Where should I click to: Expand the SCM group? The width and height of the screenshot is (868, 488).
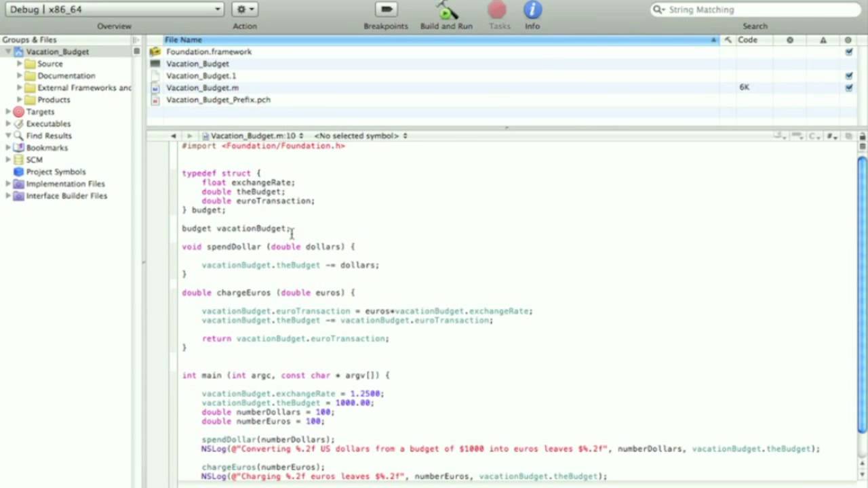tap(7, 160)
